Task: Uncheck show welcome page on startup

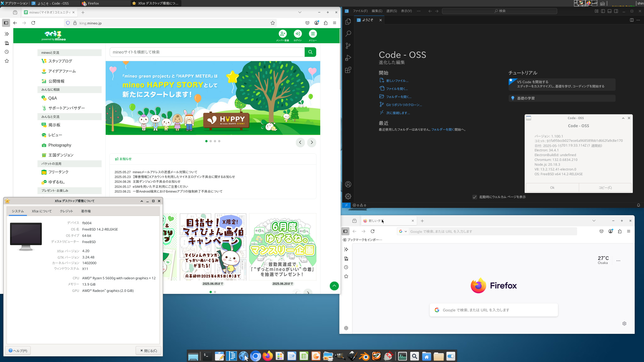Action: pyautogui.click(x=475, y=197)
